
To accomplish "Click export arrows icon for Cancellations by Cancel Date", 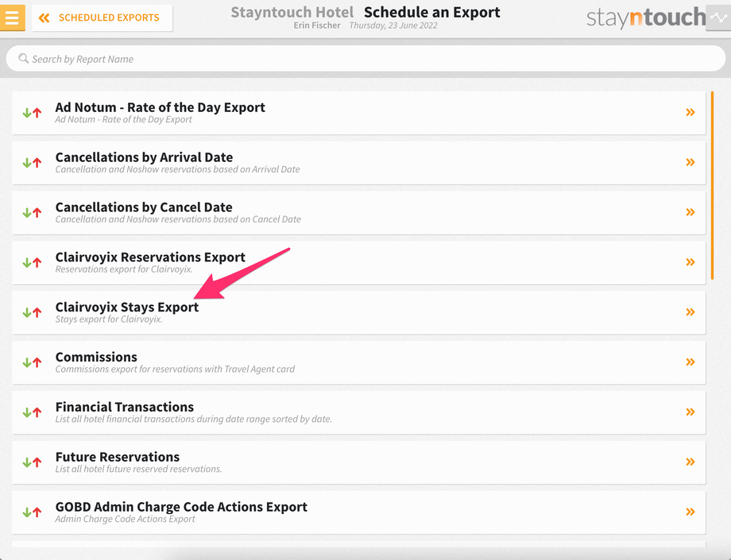I will click(x=32, y=212).
